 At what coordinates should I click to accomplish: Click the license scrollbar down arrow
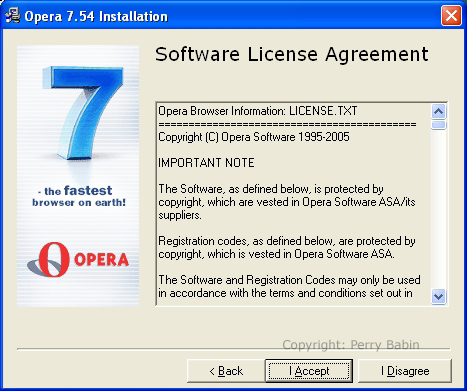(438, 296)
